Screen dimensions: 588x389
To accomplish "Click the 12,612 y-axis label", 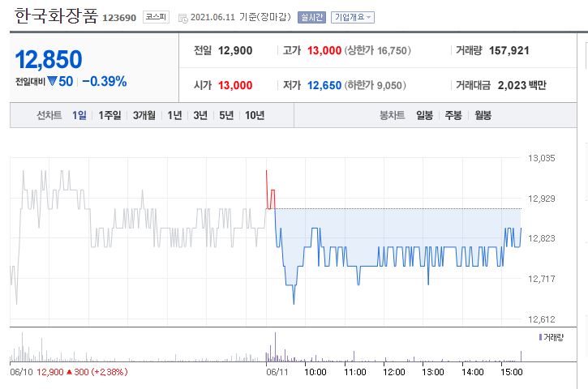I will point(541,319).
